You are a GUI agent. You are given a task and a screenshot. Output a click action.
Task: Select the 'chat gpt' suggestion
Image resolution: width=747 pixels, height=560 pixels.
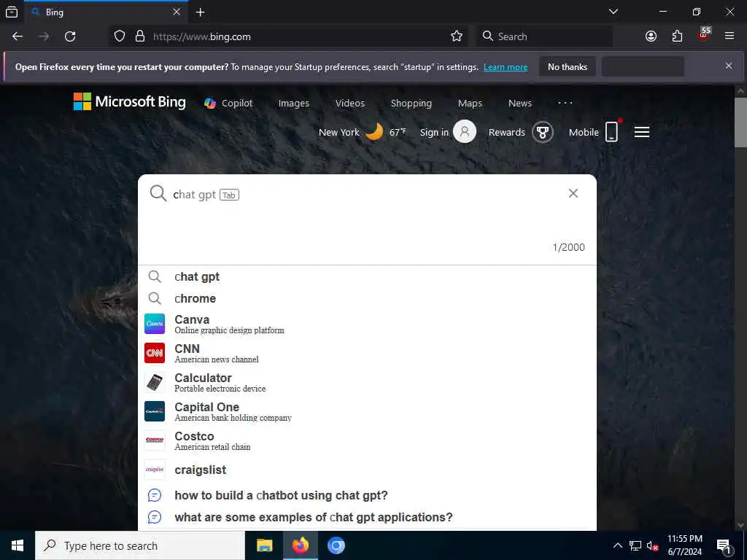tap(367, 276)
